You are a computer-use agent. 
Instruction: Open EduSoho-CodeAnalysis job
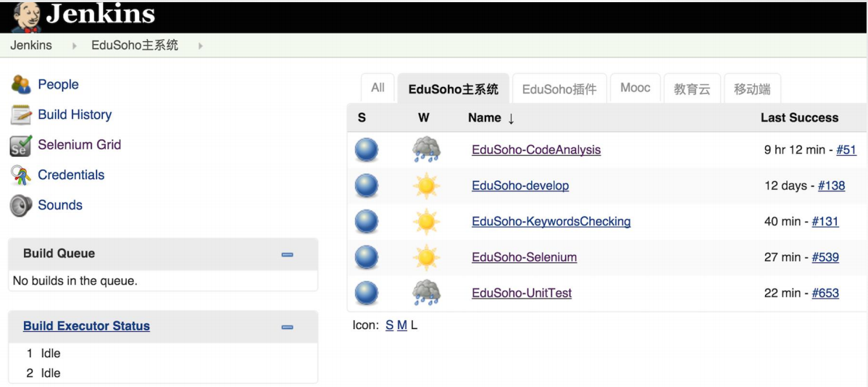click(536, 150)
